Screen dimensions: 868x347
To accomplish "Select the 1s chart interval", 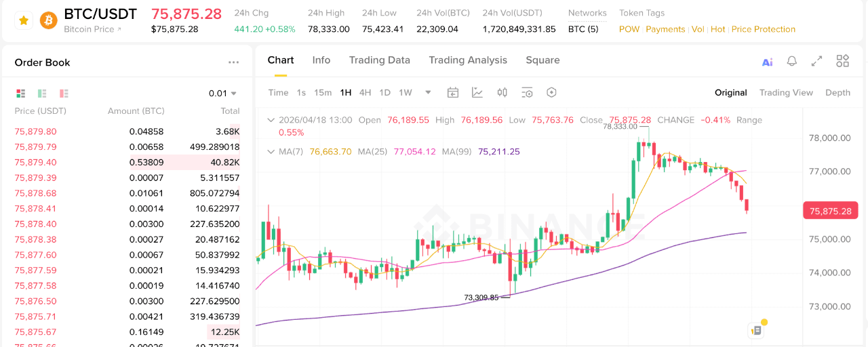I will 301,93.
